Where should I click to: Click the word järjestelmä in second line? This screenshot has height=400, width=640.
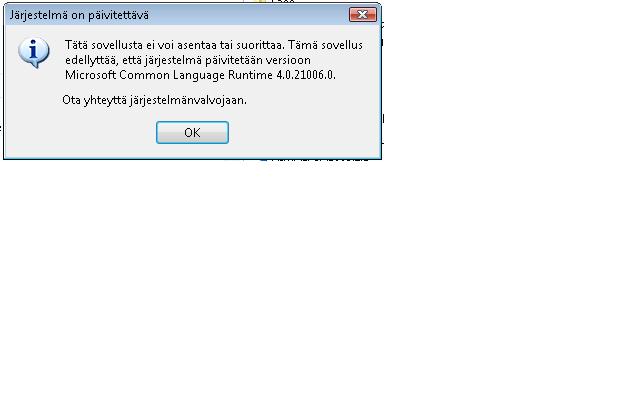coord(173,60)
